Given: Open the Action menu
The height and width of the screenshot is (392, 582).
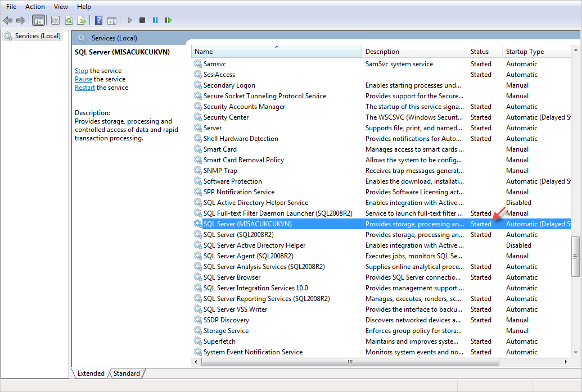Looking at the screenshot, I should [x=35, y=7].
